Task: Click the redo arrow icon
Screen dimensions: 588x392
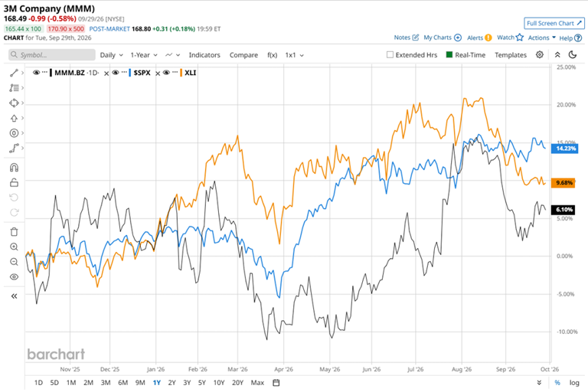Action: [14, 212]
